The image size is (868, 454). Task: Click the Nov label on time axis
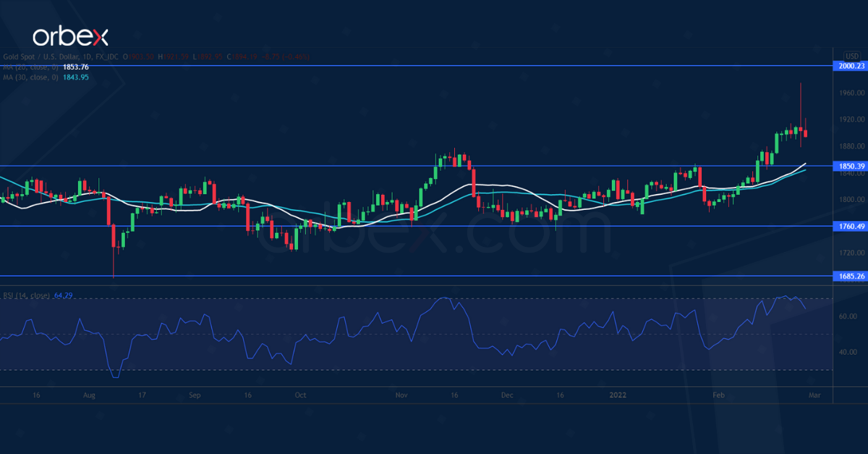click(403, 395)
